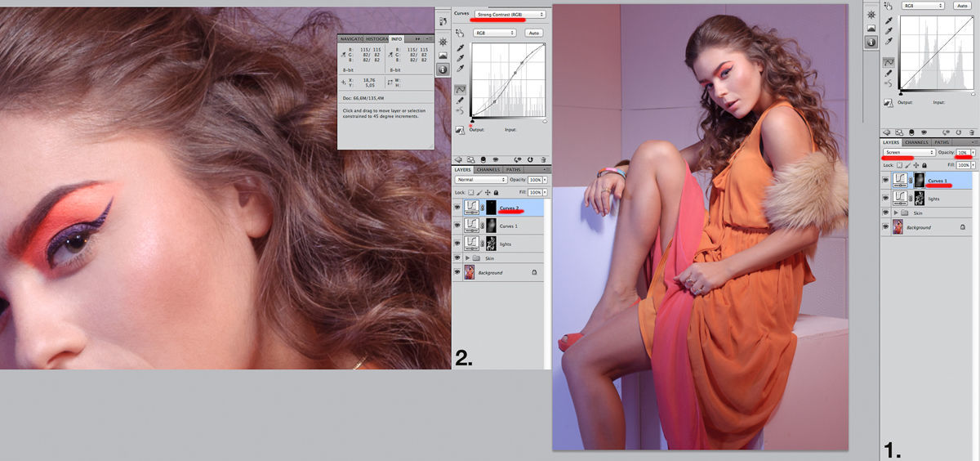Grab the white point slider under left curve

coord(545,122)
